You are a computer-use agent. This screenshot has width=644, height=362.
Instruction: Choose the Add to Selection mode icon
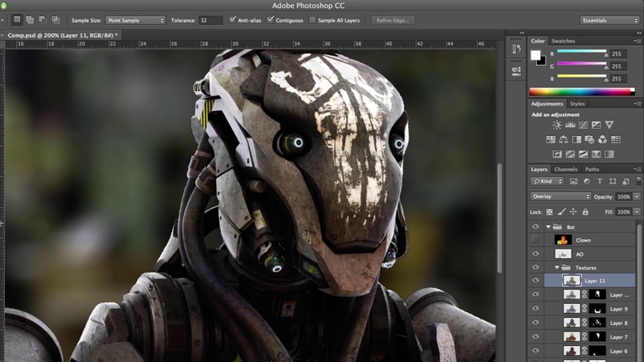click(x=30, y=19)
